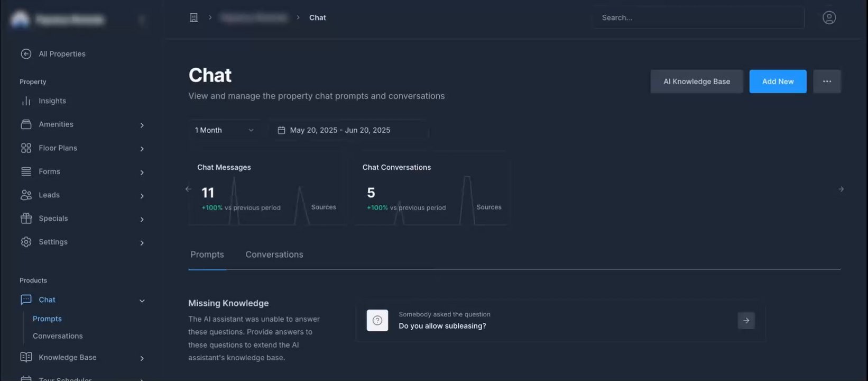The width and height of the screenshot is (868, 381).
Task: Open Insights from the sidebar
Action: click(x=52, y=101)
